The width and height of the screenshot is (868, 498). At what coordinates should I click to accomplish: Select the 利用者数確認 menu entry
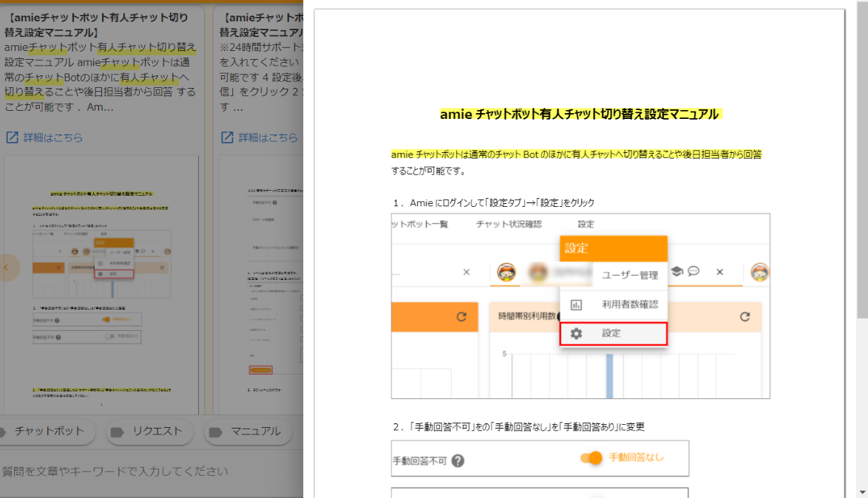(x=629, y=304)
